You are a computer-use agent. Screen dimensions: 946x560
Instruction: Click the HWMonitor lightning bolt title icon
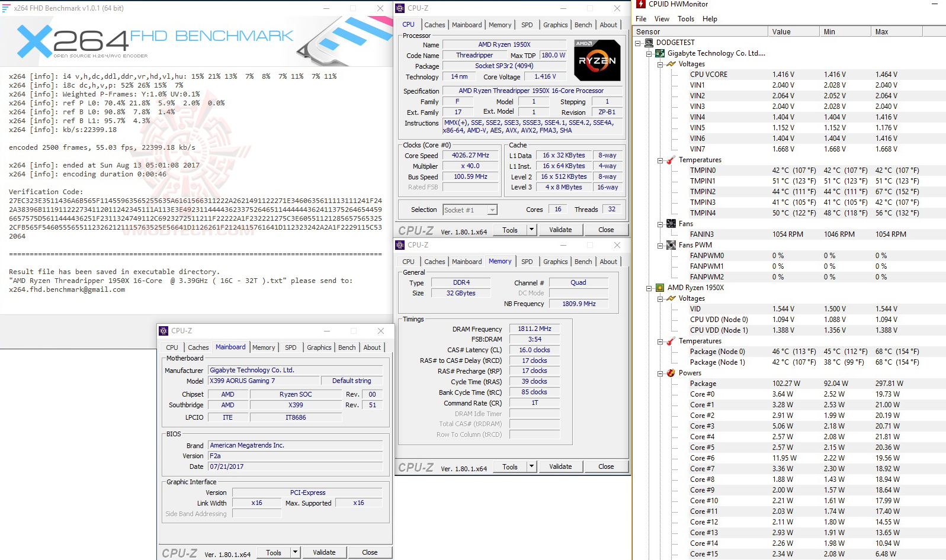640,4
